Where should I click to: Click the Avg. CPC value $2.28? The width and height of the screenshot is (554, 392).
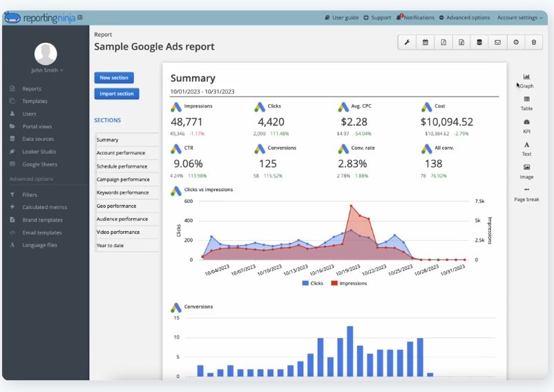(x=354, y=121)
